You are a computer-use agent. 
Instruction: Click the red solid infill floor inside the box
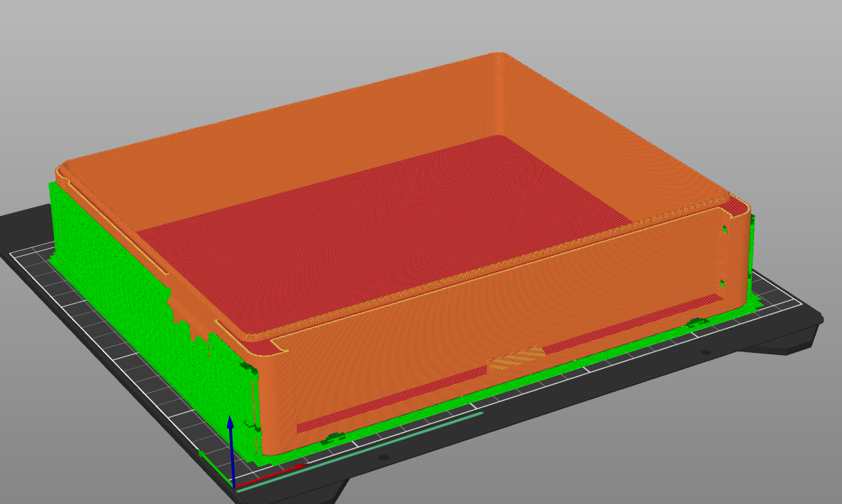click(x=385, y=236)
